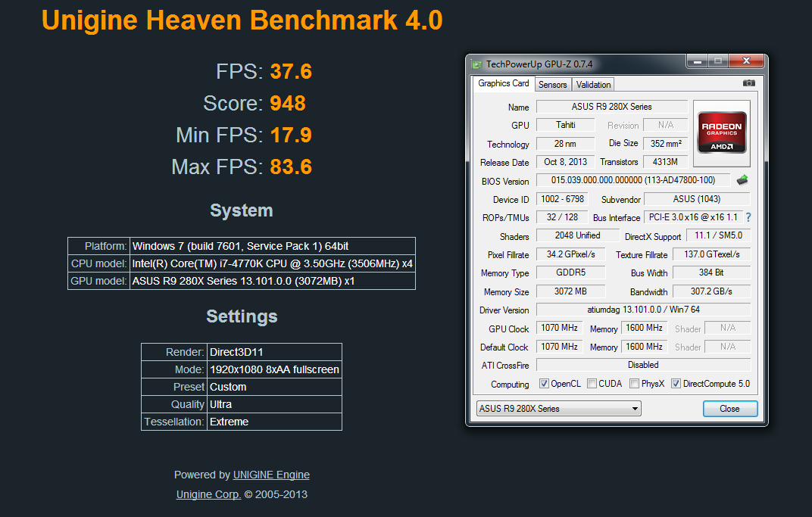Click the Default Clock field 1070 MHz

click(559, 346)
